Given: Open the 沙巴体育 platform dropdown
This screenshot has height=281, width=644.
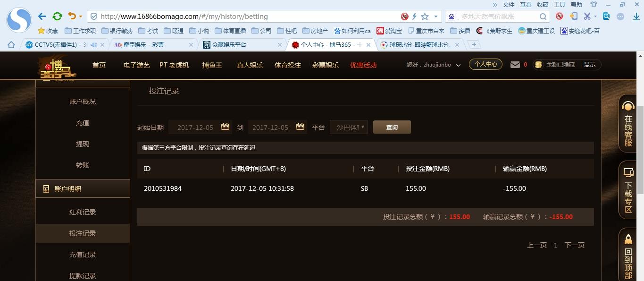Looking at the screenshot, I should coord(348,127).
